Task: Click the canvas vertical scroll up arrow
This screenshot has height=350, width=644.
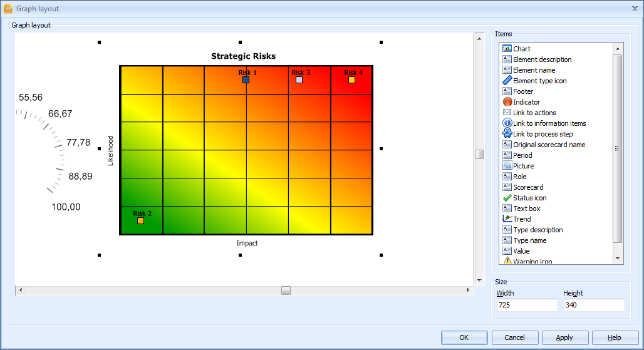Action: [479, 39]
